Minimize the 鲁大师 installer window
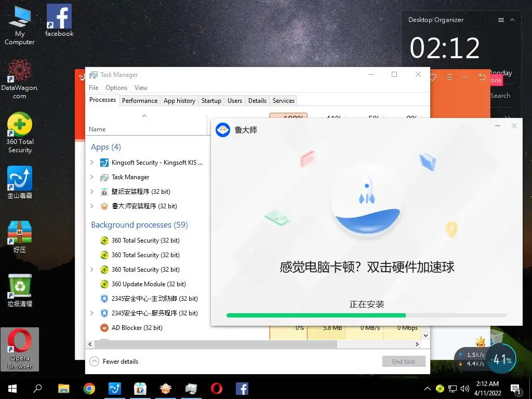The image size is (532, 399). (x=498, y=126)
